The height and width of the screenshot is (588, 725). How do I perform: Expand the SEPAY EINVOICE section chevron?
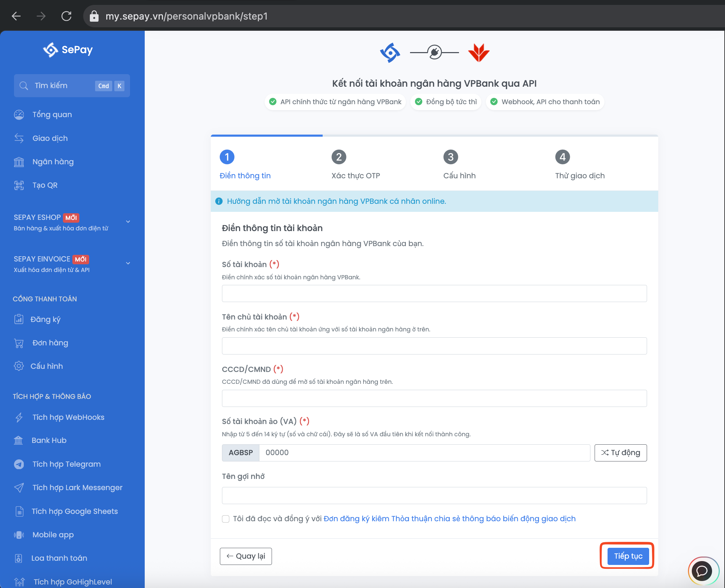(x=128, y=263)
